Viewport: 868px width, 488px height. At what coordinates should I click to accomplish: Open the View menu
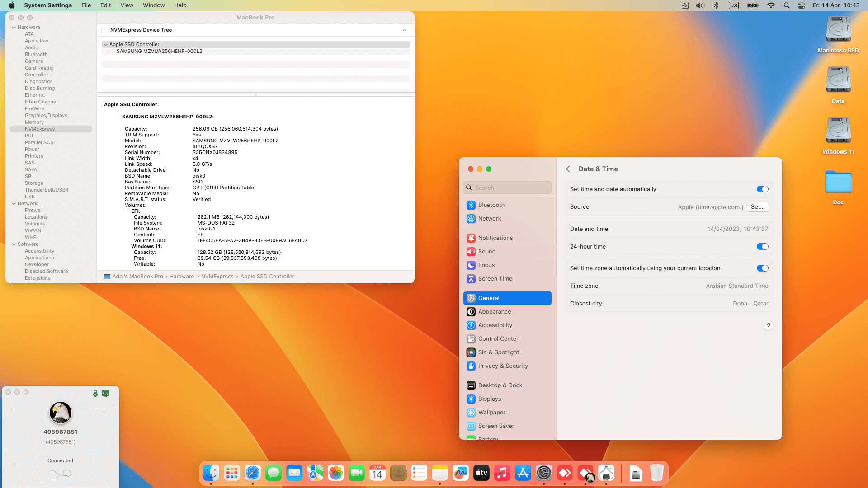coord(127,5)
